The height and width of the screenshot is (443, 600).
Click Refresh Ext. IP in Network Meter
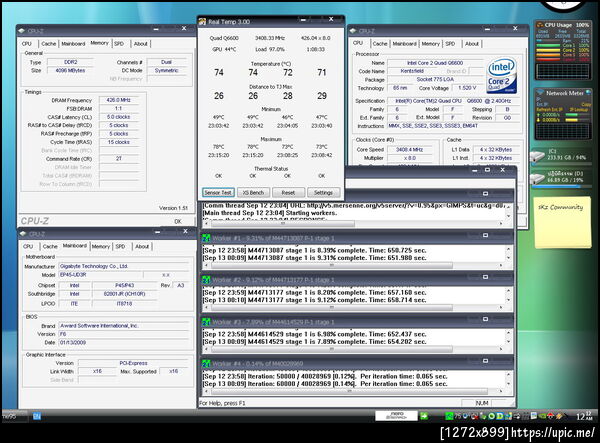pyautogui.click(x=550, y=109)
